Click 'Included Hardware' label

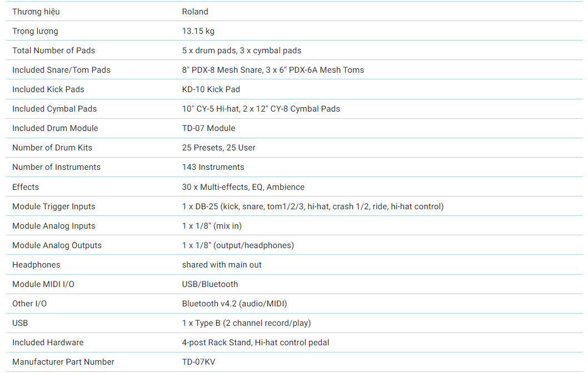[48, 343]
